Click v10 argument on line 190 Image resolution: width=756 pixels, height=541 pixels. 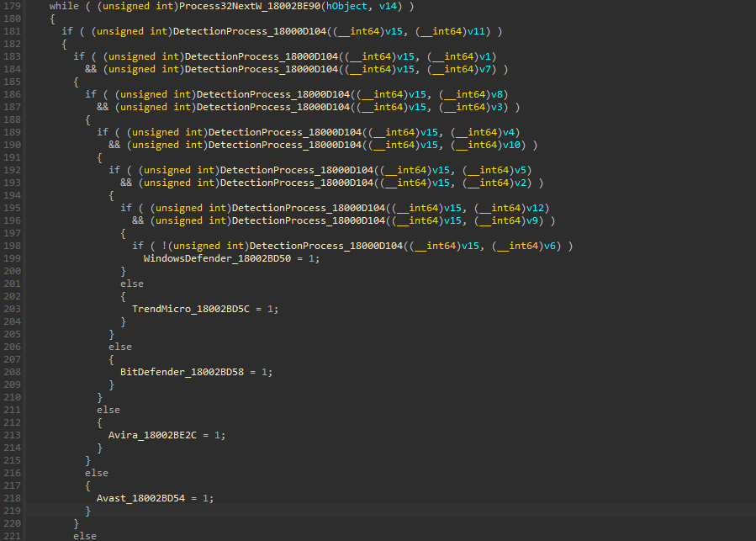point(511,146)
